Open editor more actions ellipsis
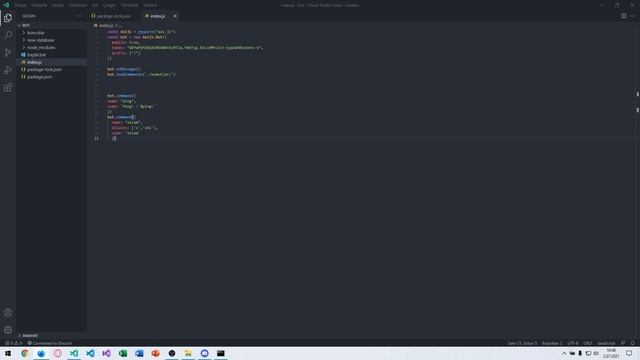 tap(632, 16)
